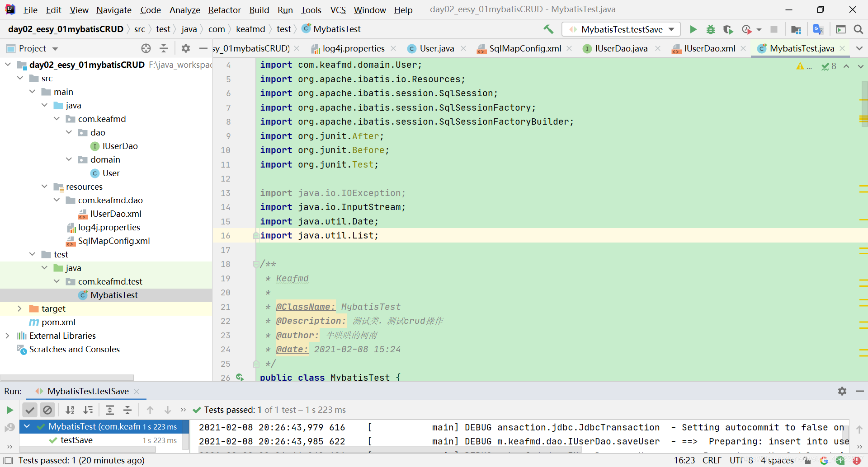Click the warning indicator in the editor corner

click(804, 66)
